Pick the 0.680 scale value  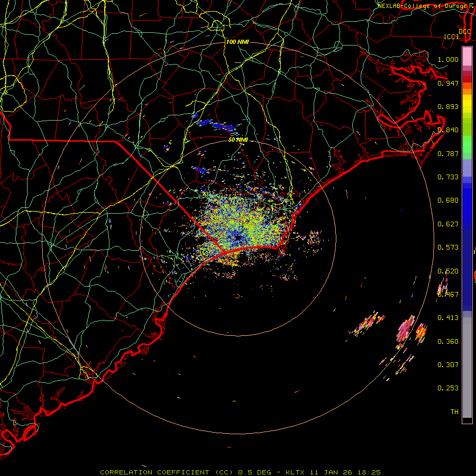[x=448, y=200]
